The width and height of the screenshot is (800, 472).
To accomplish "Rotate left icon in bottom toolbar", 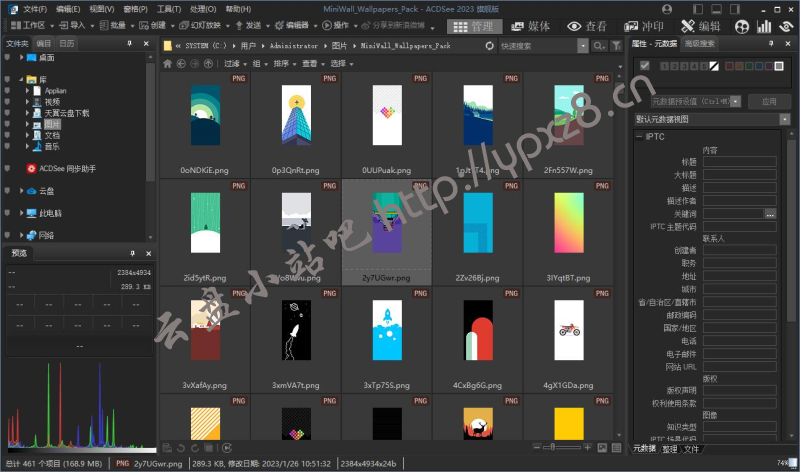I will [x=181, y=448].
